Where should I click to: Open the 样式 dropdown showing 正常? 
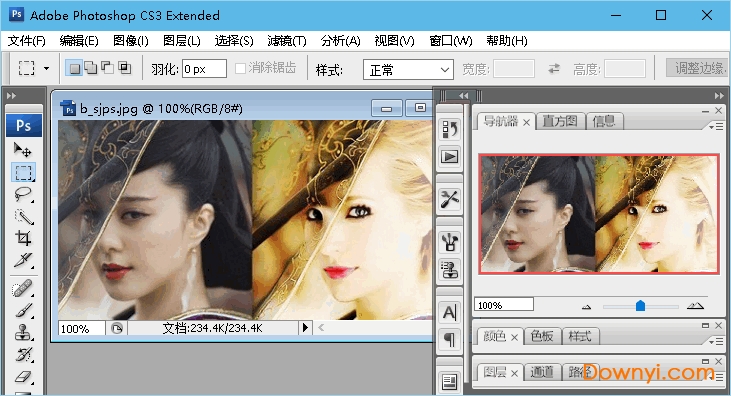[408, 70]
